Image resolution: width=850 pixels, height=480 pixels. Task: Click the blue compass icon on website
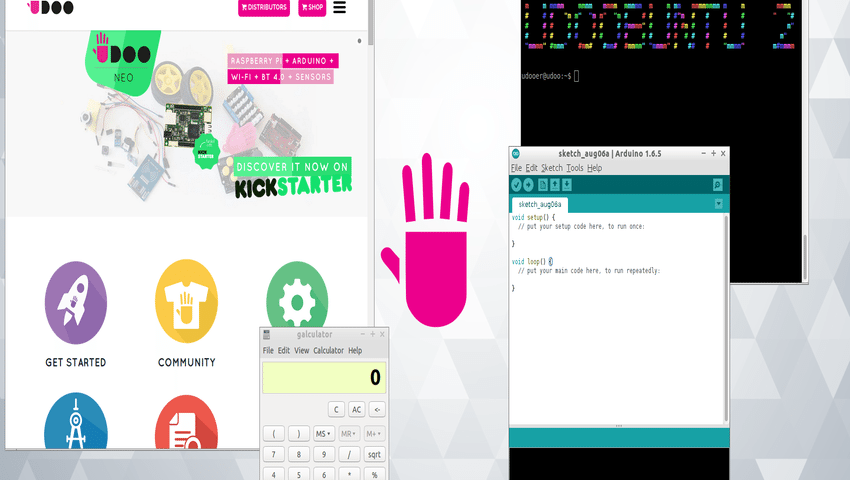[x=75, y=421]
